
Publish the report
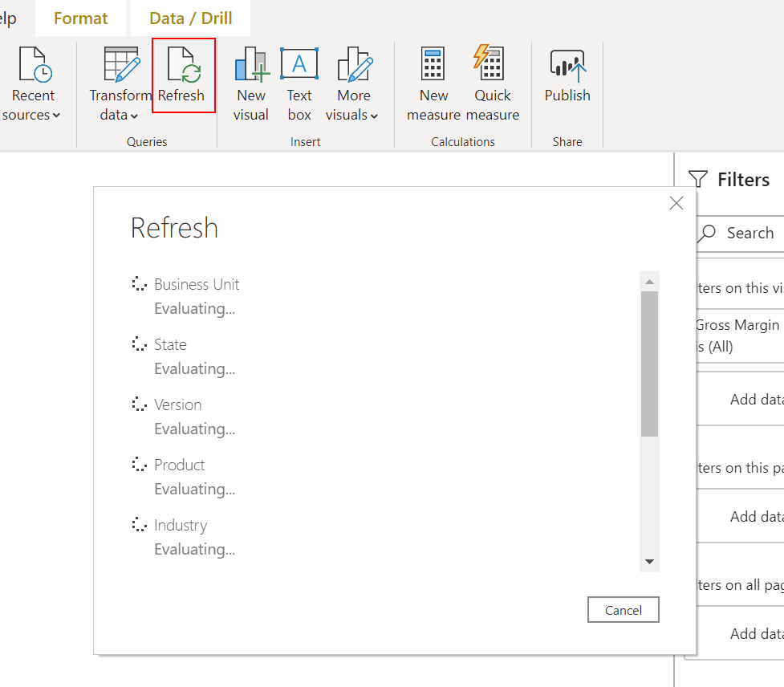[567, 66]
